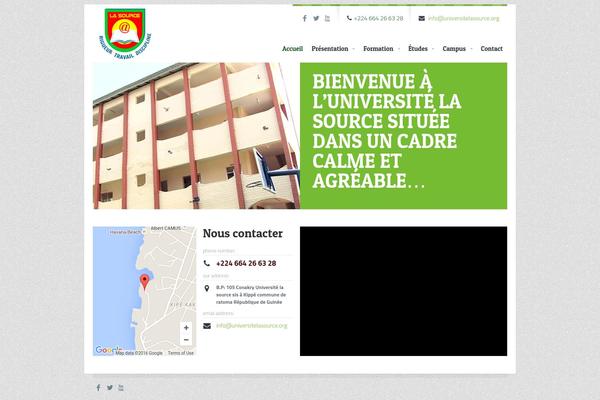Expand the Présentation dropdown menu
This screenshot has width=600, height=400.
[331, 48]
